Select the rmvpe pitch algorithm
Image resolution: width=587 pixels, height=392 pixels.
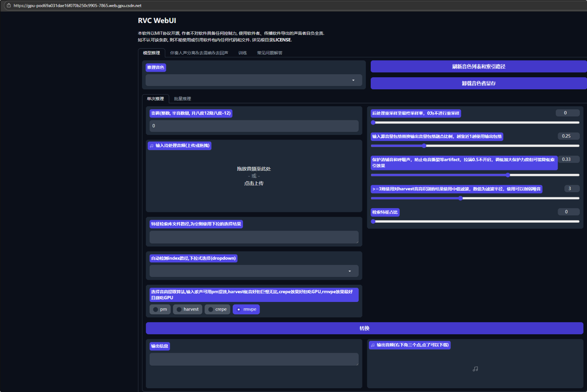pyautogui.click(x=239, y=309)
